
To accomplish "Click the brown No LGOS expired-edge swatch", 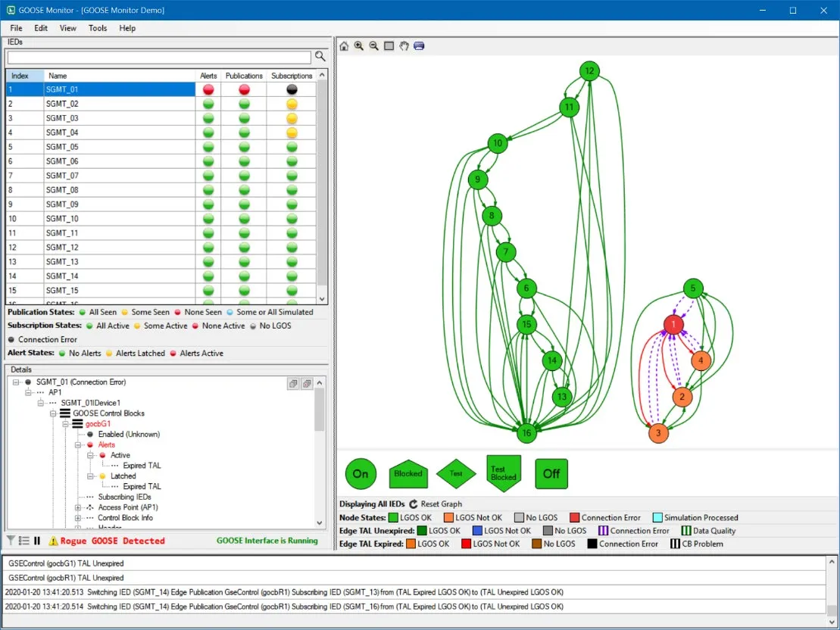I will coord(537,544).
